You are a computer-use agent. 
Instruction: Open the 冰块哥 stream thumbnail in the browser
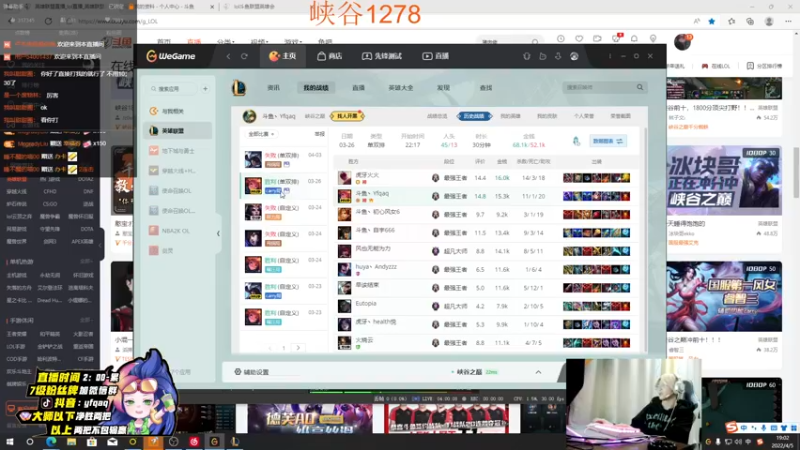pos(724,181)
